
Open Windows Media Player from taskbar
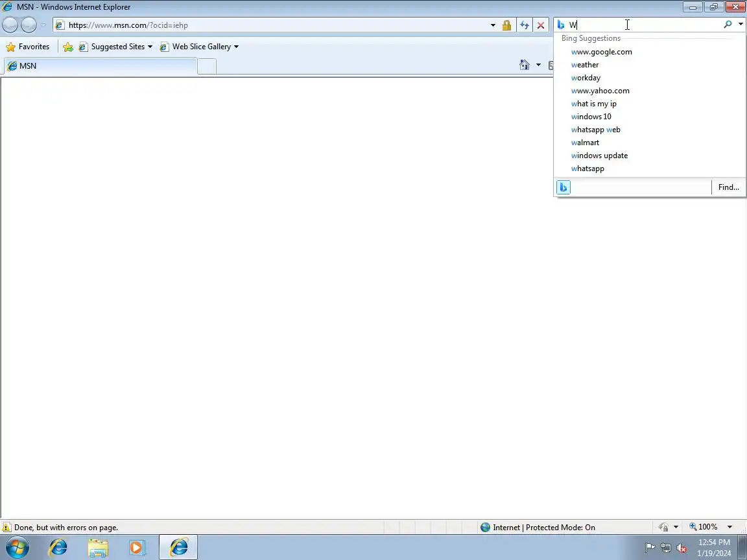[137, 547]
